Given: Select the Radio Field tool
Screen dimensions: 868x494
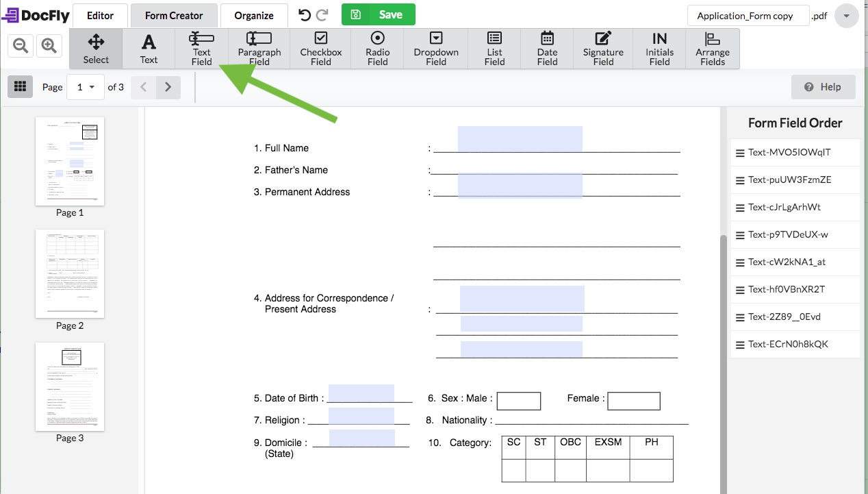Looking at the screenshot, I should [377, 49].
